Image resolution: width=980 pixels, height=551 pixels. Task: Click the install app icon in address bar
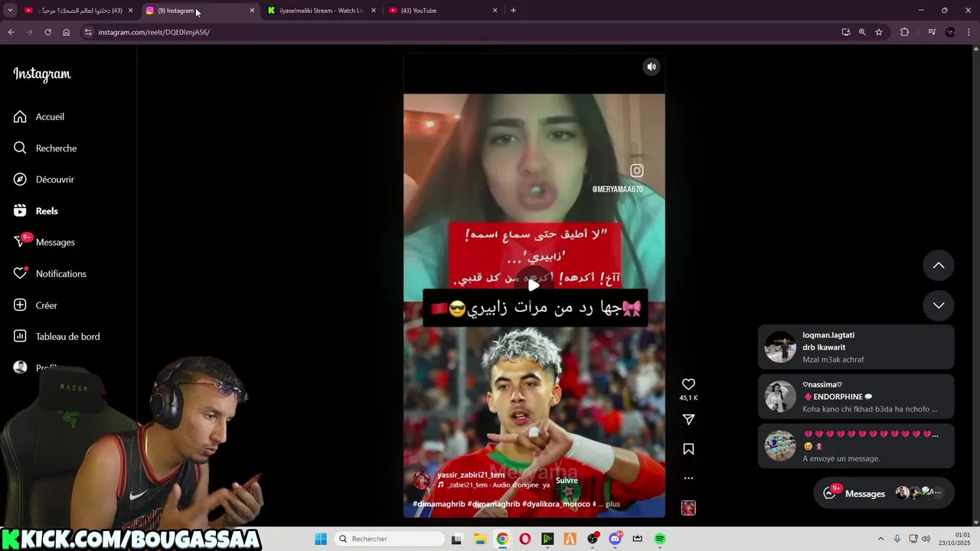845,32
